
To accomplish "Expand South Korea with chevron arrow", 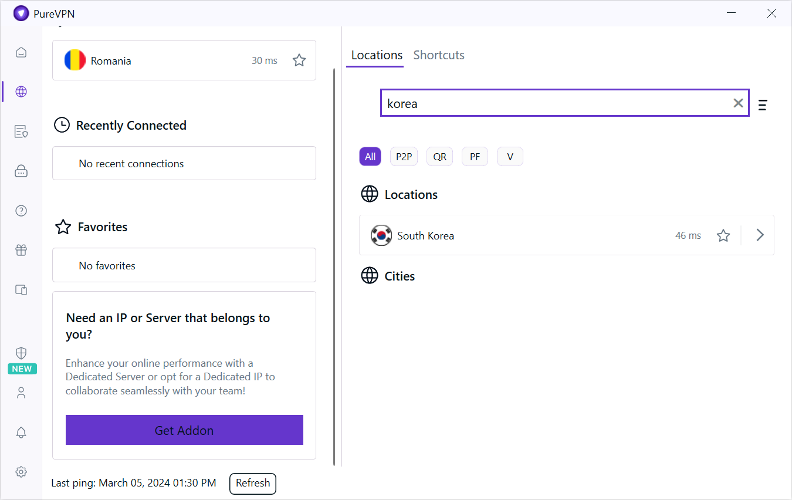I will point(760,236).
